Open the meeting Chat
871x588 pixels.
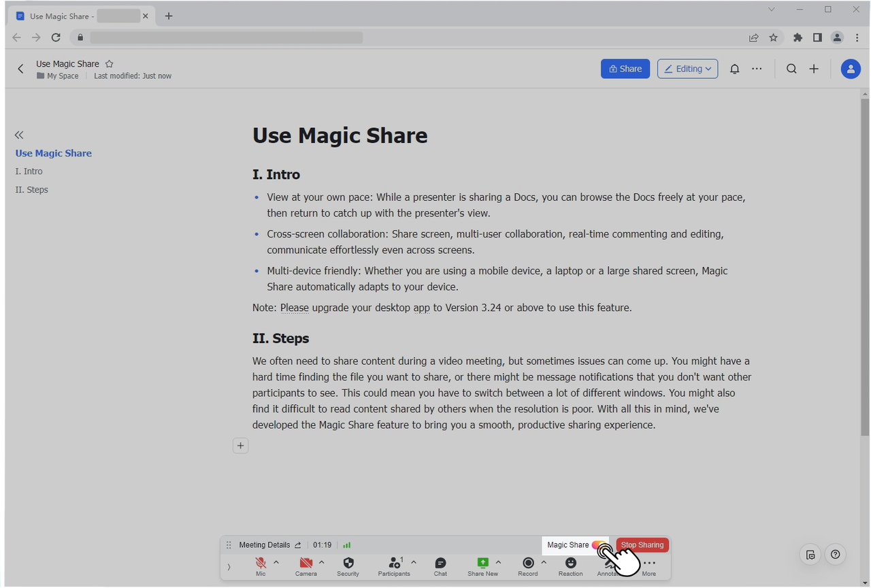point(440,566)
